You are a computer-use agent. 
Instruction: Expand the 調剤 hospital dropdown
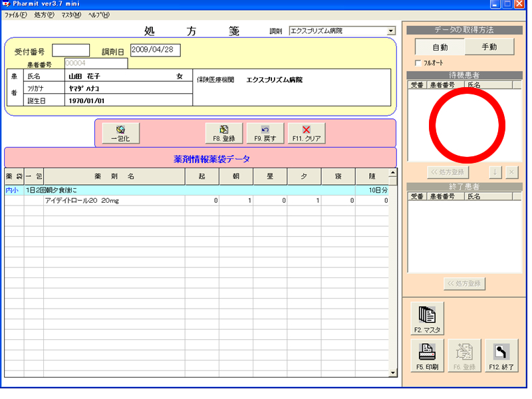point(390,31)
